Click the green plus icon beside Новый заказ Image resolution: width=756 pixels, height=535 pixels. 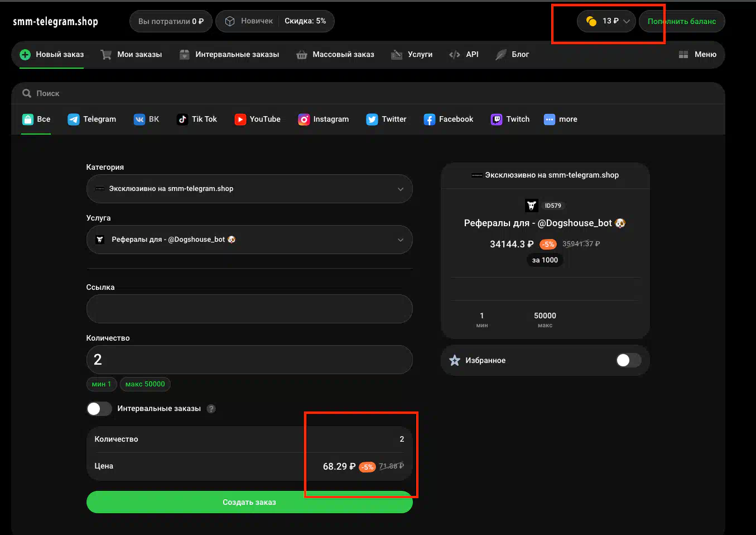tap(25, 55)
